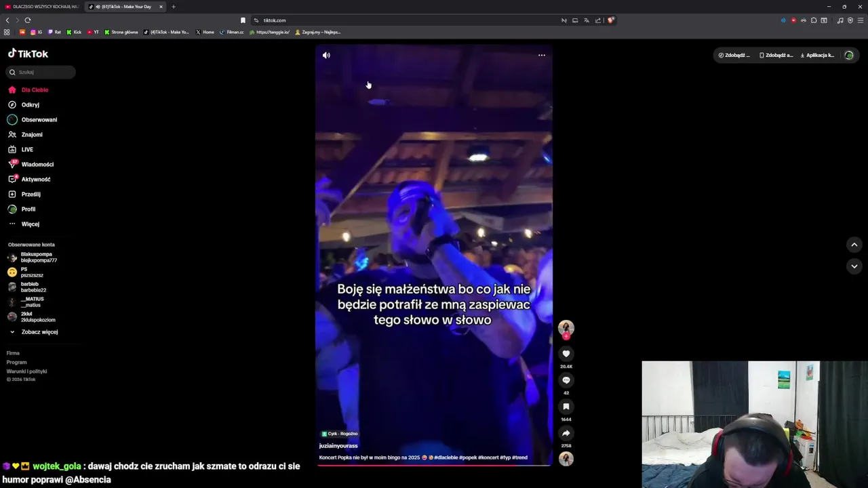Click the first Zdobądź button with coin icon
The height and width of the screenshot is (488, 868).
[734, 55]
